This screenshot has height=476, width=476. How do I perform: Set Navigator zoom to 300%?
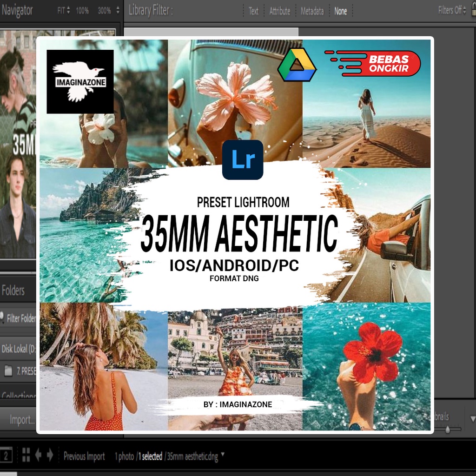coord(104,11)
